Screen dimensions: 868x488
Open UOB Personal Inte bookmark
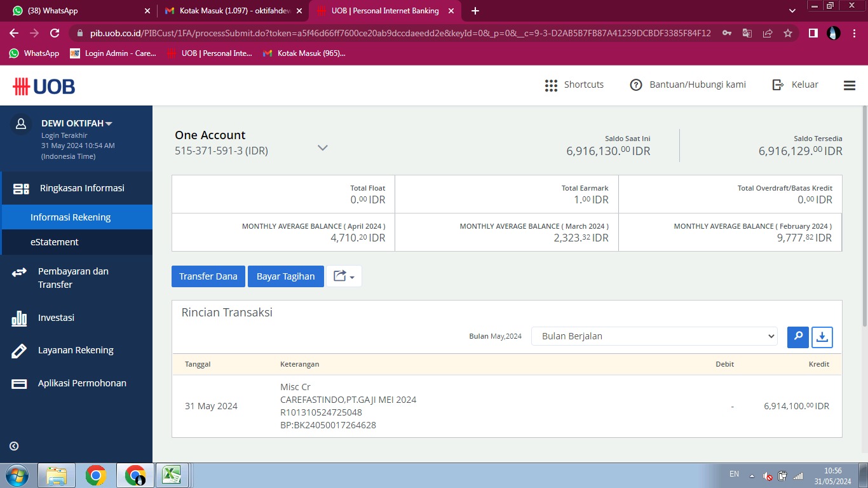click(x=210, y=53)
